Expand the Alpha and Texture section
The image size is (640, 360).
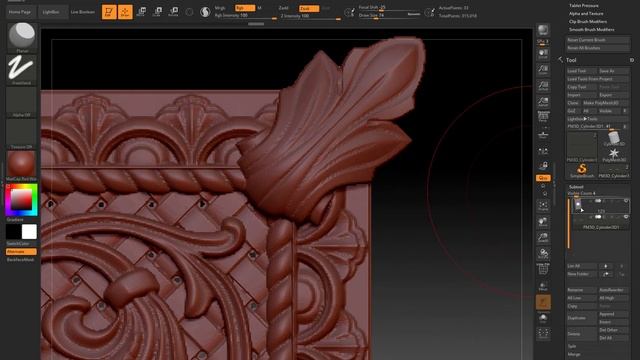click(x=586, y=13)
